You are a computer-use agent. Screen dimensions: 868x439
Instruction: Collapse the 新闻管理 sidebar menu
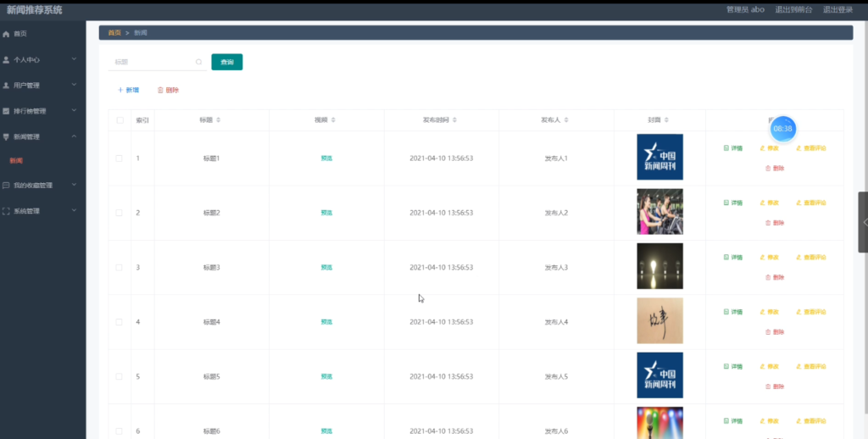[42, 136]
